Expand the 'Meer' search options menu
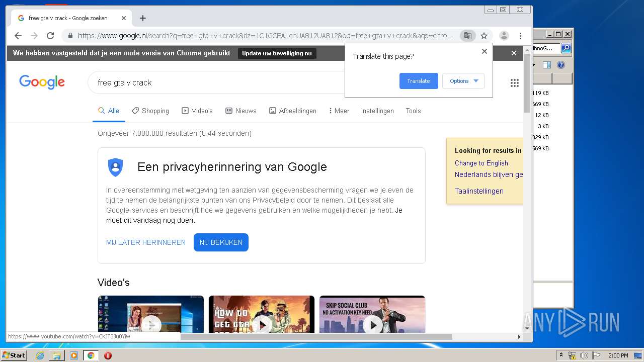 pos(339,111)
